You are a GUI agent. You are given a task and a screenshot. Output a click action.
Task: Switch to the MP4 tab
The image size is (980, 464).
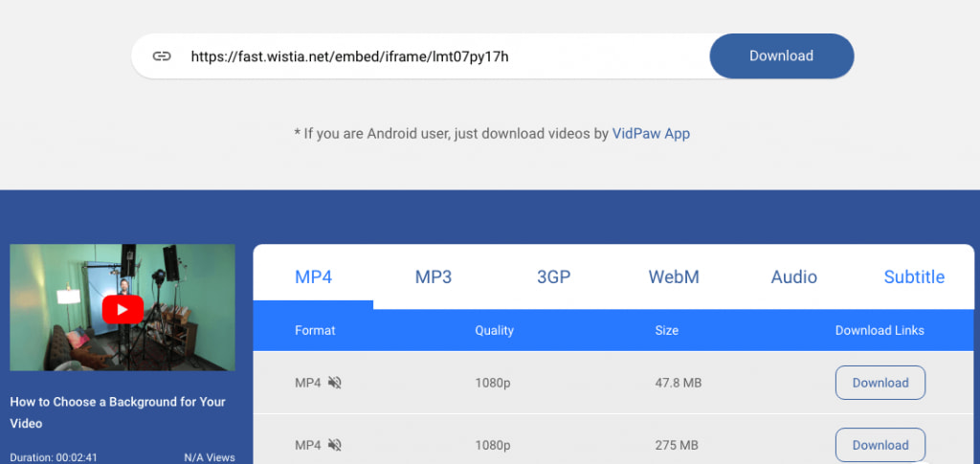tap(313, 276)
